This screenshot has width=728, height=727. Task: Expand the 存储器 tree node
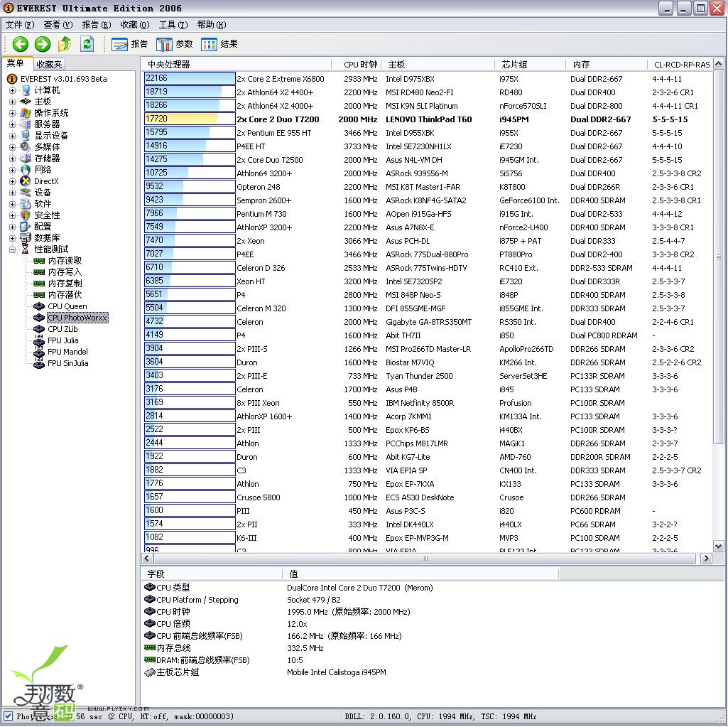click(12, 158)
